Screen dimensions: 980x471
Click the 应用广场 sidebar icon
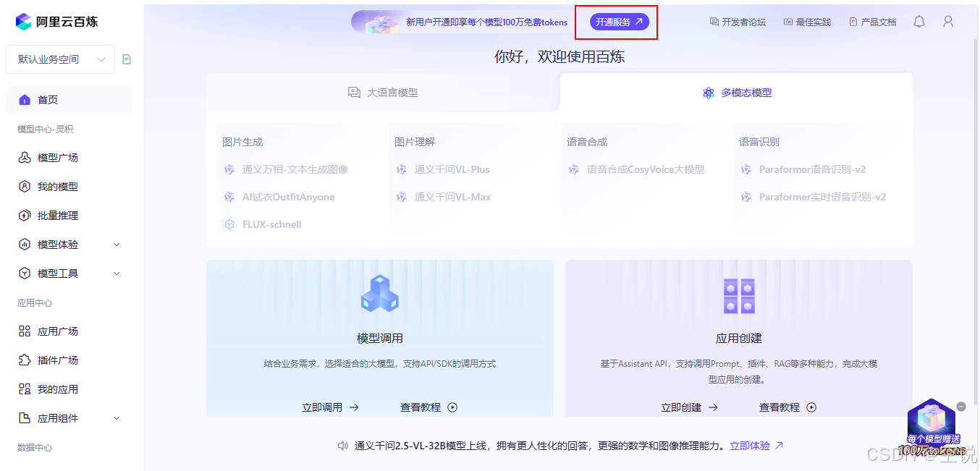[25, 331]
